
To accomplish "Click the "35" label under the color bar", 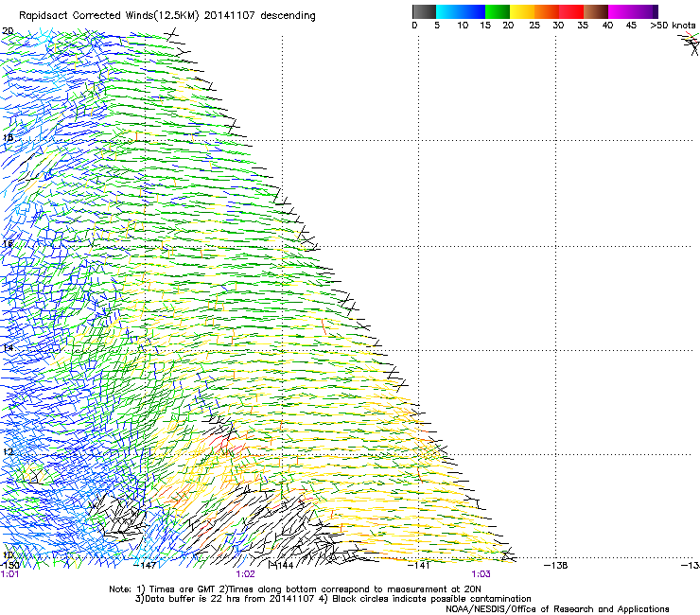I will pyautogui.click(x=583, y=26).
